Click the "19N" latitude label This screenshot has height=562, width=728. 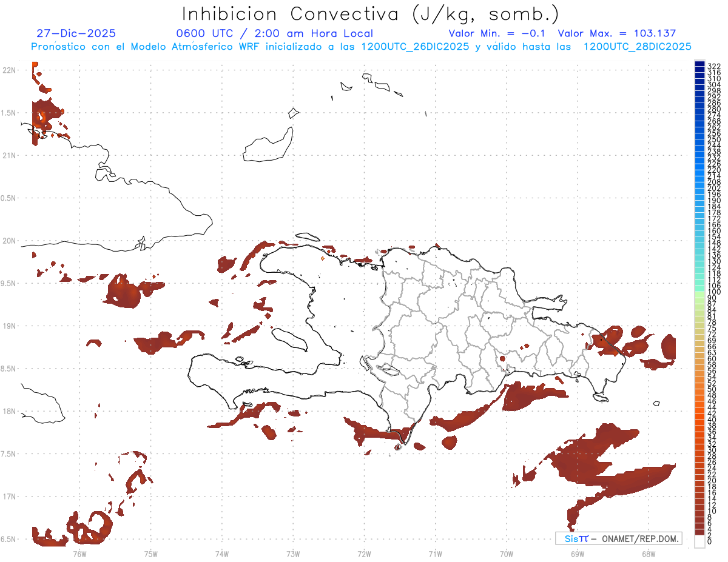pyautogui.click(x=10, y=326)
